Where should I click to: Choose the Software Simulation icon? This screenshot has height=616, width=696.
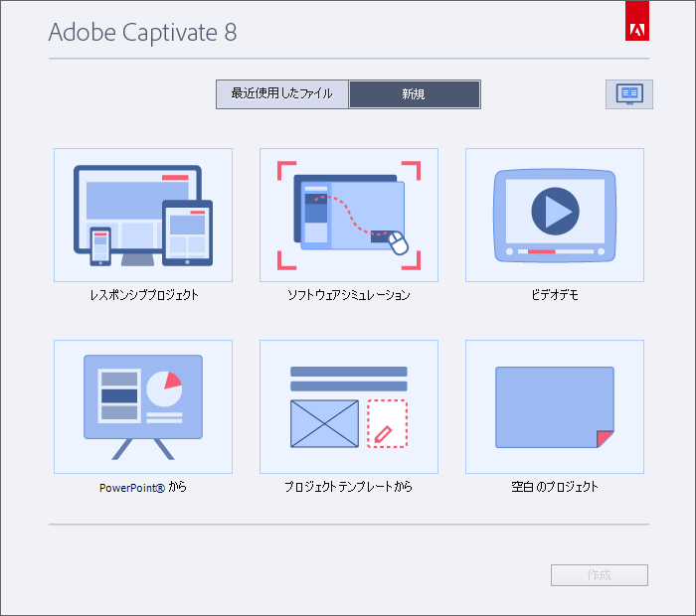(348, 215)
